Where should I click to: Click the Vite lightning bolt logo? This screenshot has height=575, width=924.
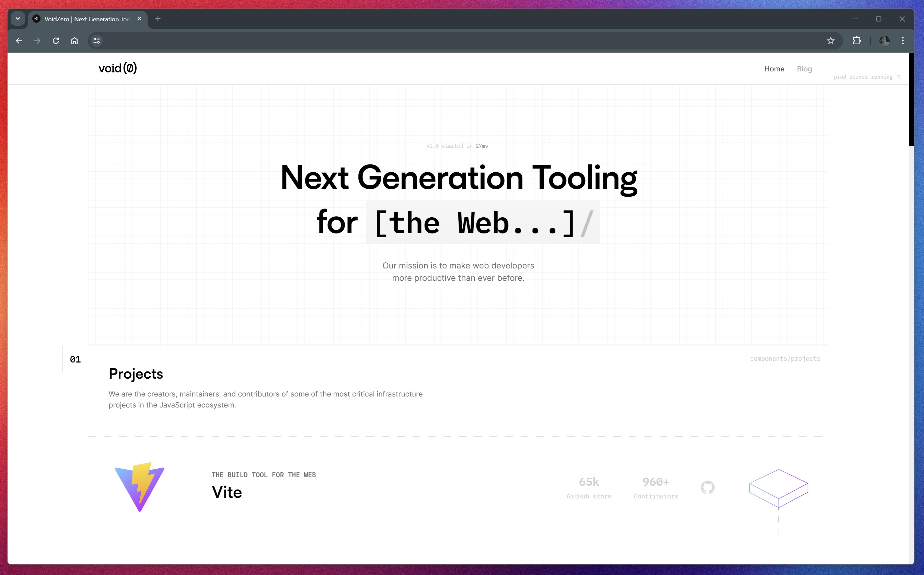click(x=140, y=487)
